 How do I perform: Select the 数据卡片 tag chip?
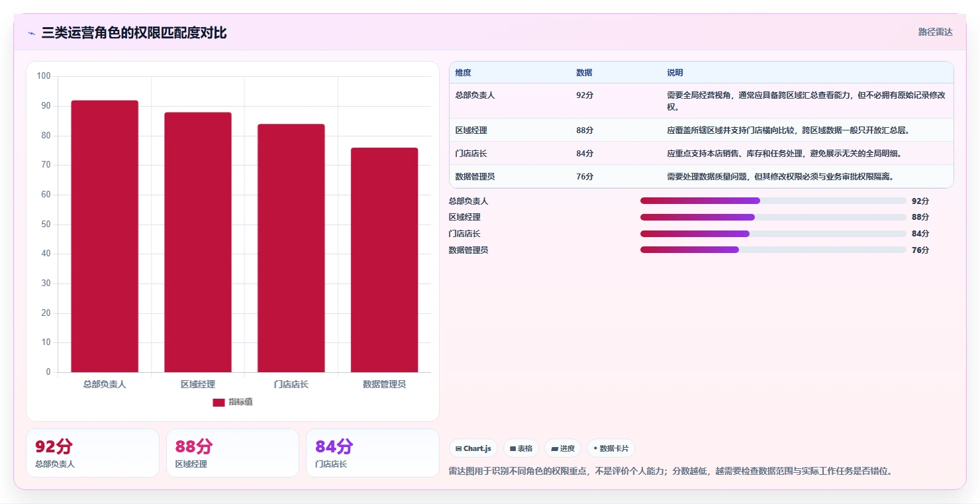coord(611,448)
